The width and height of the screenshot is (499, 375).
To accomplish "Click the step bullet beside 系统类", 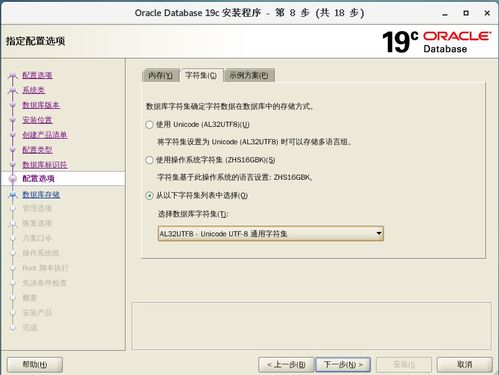I will tap(13, 90).
